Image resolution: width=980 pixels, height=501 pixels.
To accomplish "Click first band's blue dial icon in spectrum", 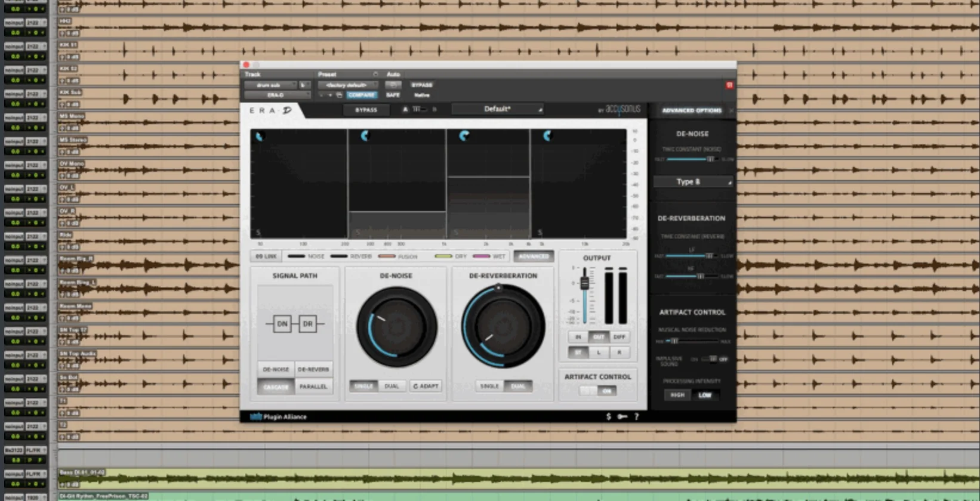I will pos(259,137).
